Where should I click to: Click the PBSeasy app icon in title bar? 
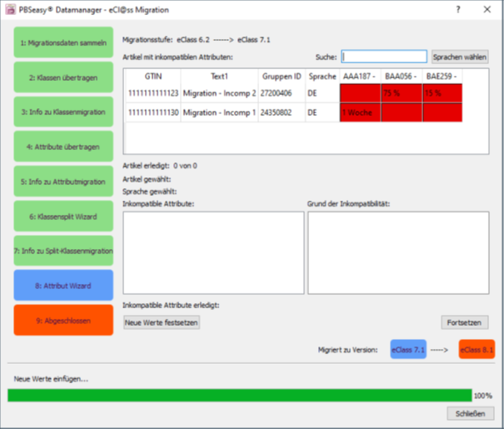coord(10,10)
